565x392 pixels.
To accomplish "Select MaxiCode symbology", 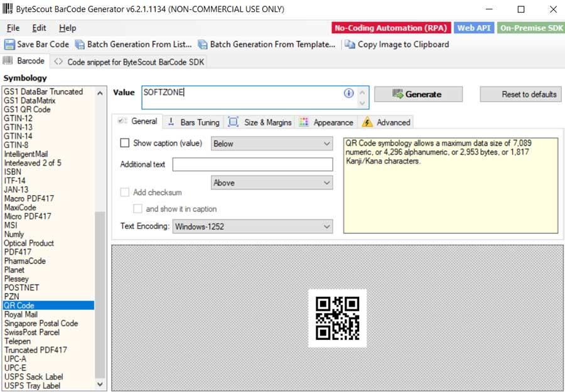I will pyautogui.click(x=20, y=208).
